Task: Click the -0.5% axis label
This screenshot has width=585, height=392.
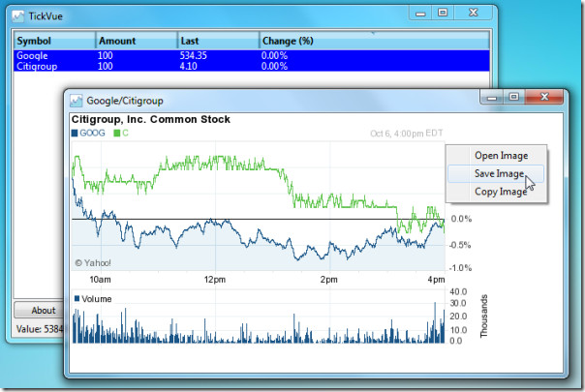Action: click(460, 245)
